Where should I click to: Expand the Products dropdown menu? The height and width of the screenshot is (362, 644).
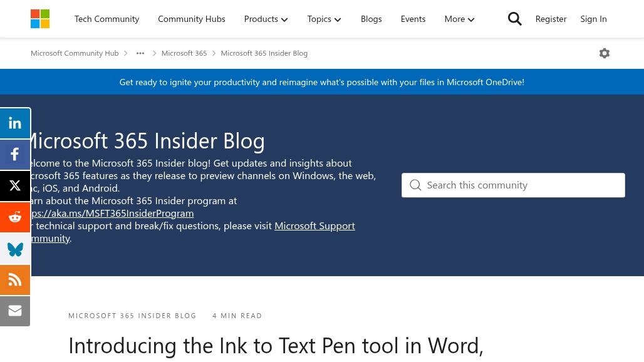pyautogui.click(x=266, y=19)
